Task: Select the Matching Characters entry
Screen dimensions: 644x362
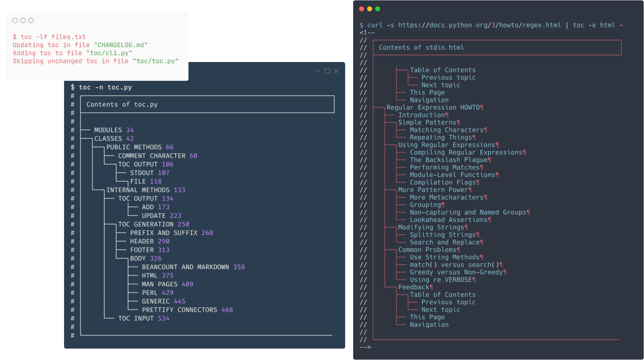Action: [448, 130]
